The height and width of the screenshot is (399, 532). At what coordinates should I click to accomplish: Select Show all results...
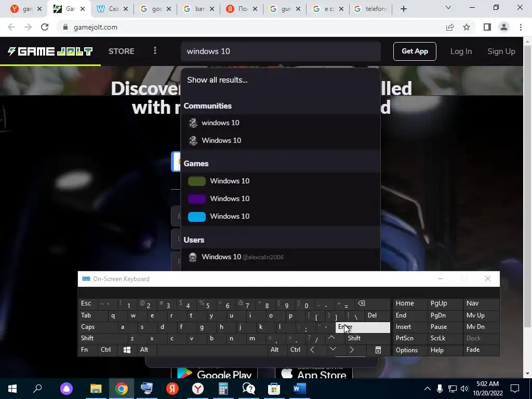click(x=281, y=80)
